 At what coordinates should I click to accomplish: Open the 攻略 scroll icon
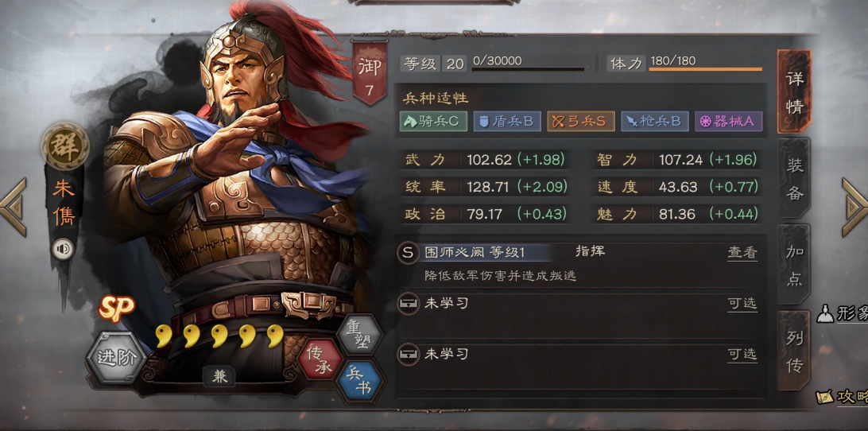[825, 396]
